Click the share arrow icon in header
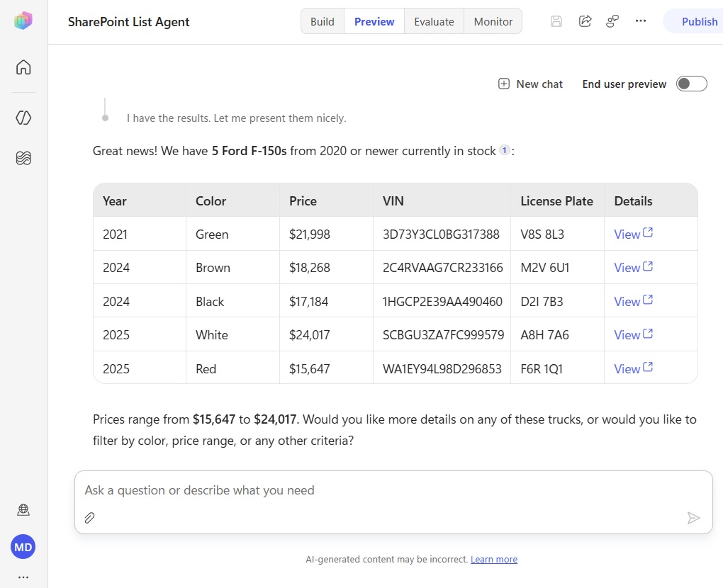The height and width of the screenshot is (588, 723). (x=585, y=21)
